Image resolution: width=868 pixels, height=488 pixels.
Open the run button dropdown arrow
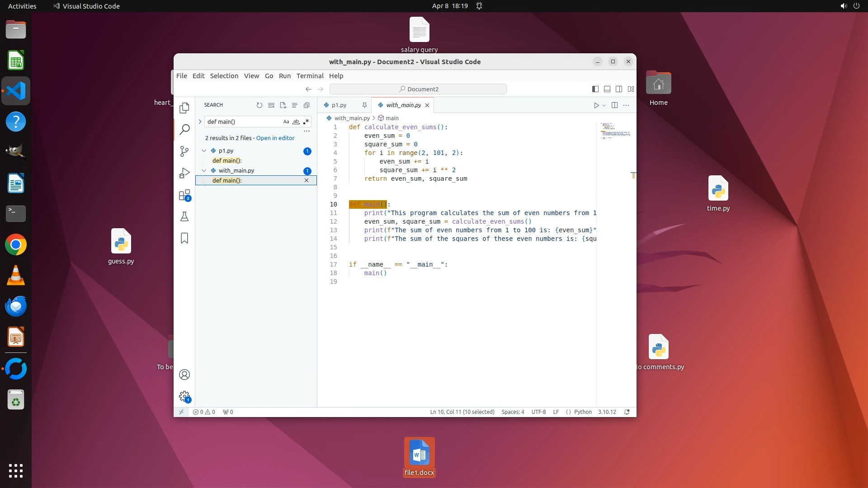coord(604,105)
